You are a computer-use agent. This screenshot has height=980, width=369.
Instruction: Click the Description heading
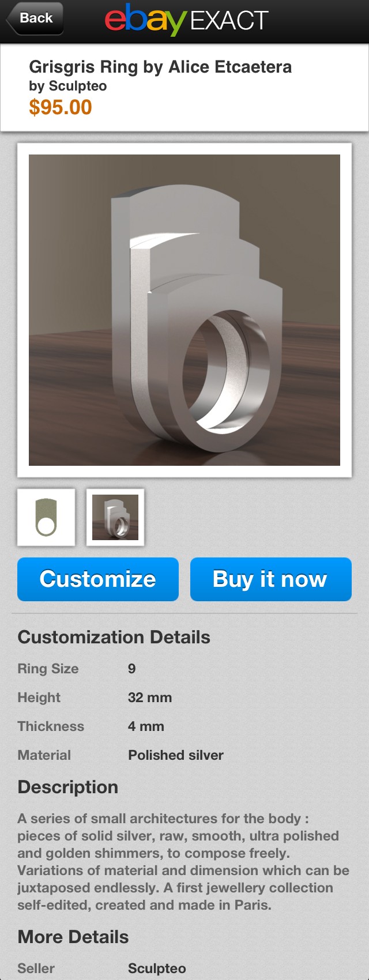point(68,787)
